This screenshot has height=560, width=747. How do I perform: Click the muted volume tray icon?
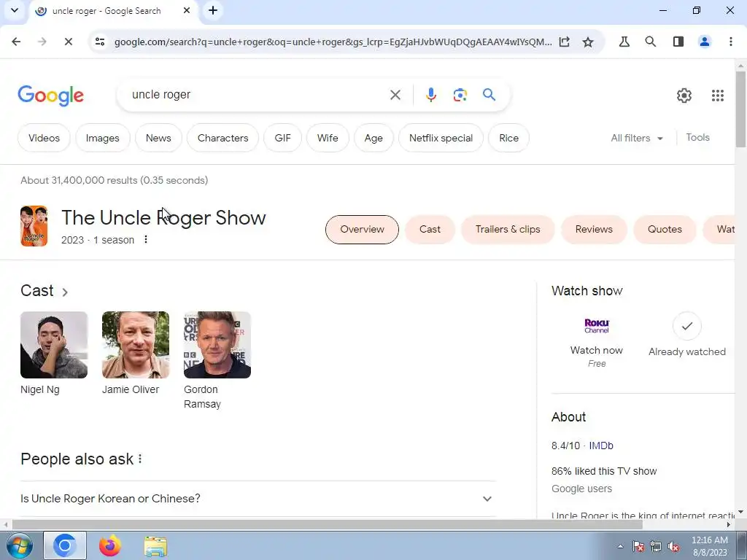tap(673, 546)
